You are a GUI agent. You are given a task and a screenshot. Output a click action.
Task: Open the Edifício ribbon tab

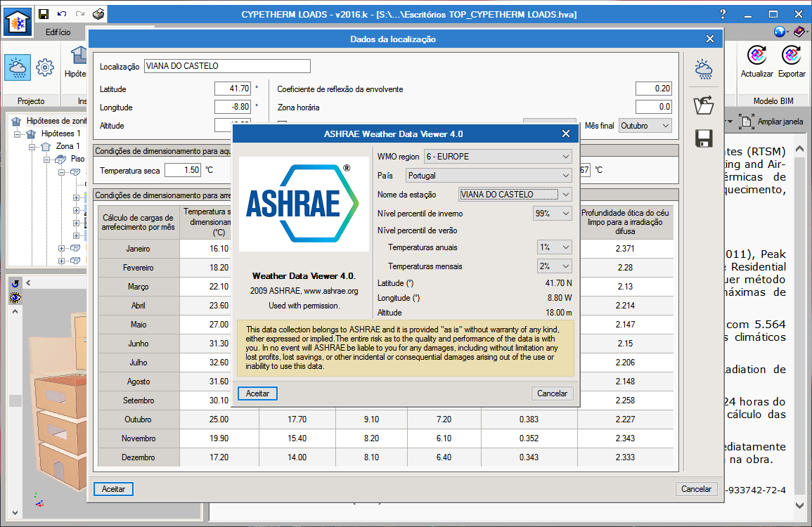[58, 32]
